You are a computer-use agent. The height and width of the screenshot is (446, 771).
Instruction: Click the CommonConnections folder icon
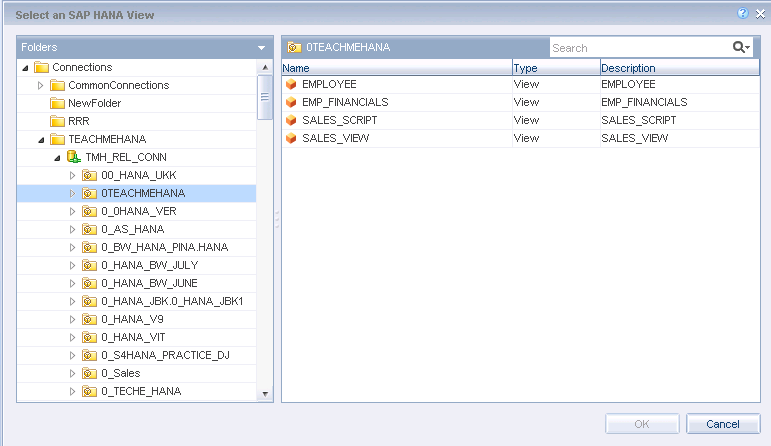[x=58, y=85]
